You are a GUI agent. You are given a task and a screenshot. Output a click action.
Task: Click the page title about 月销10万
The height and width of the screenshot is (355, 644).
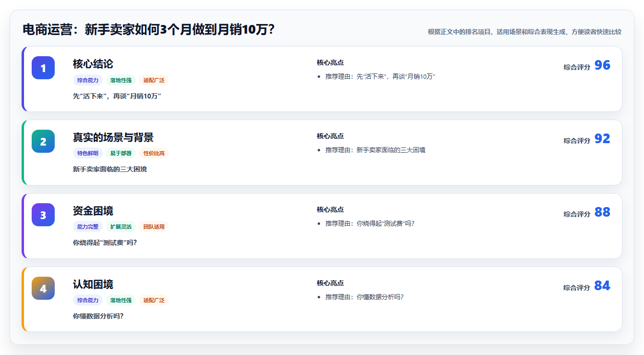149,30
